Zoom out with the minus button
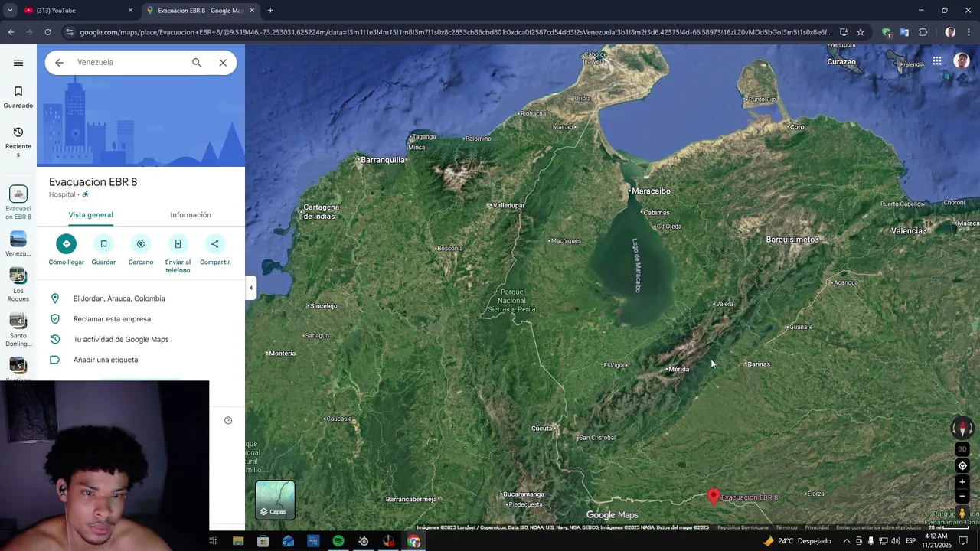 pyautogui.click(x=962, y=496)
